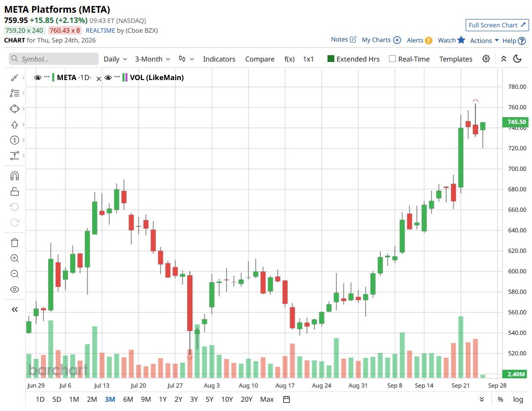Image resolution: width=532 pixels, height=411 pixels.
Task: Toggle the Extended Hrs checkbox
Action: pyautogui.click(x=331, y=59)
